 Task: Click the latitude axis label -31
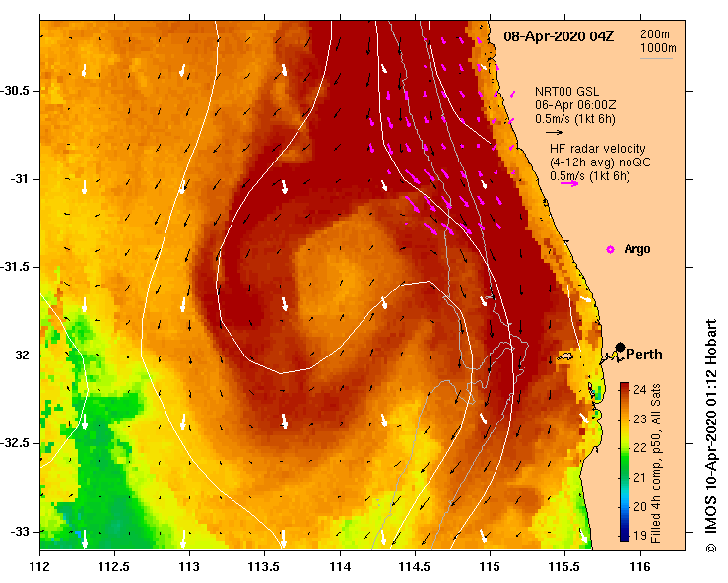(x=21, y=178)
